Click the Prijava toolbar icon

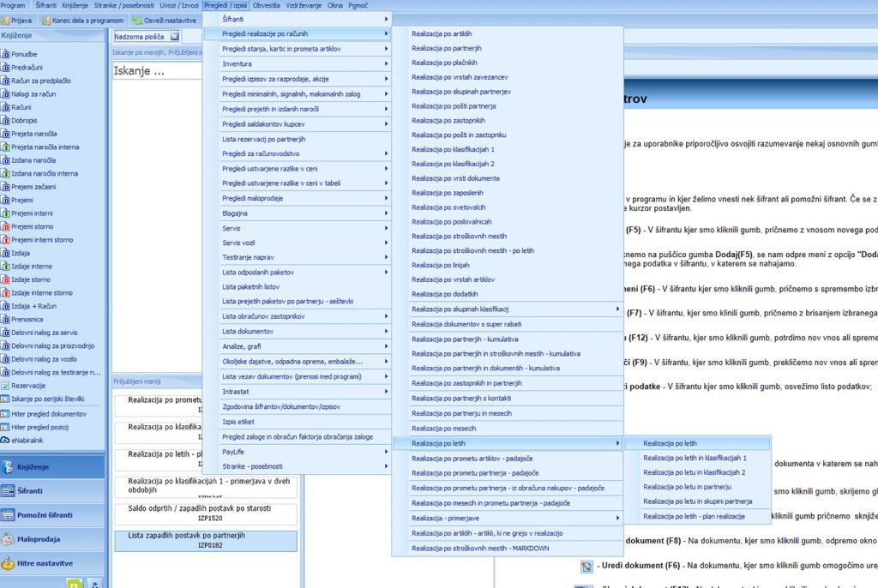point(7,20)
